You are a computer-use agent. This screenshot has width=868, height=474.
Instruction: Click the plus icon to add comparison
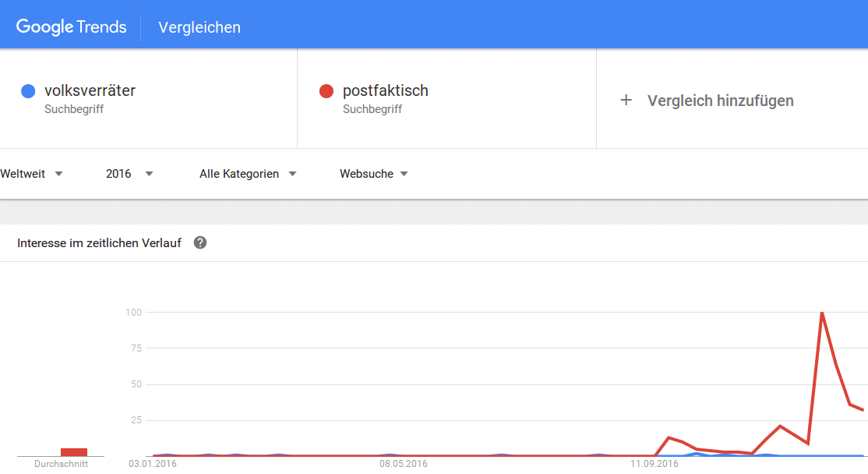pyautogui.click(x=626, y=101)
